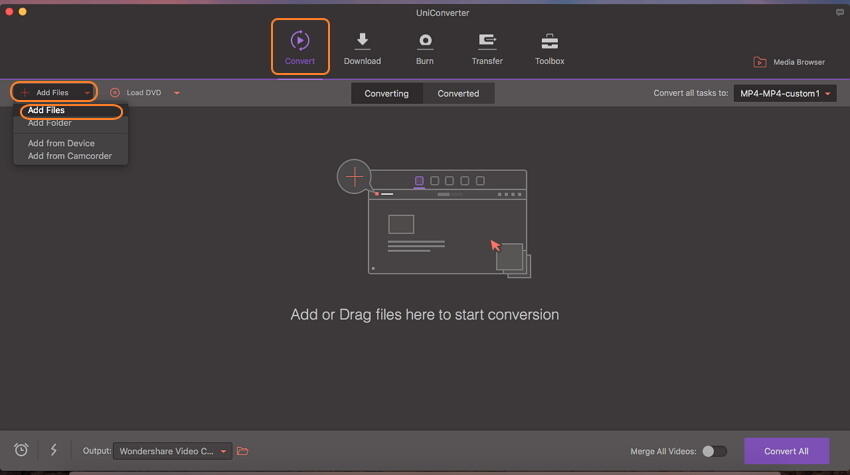Click 'Add or Drag files here' text

(424, 314)
